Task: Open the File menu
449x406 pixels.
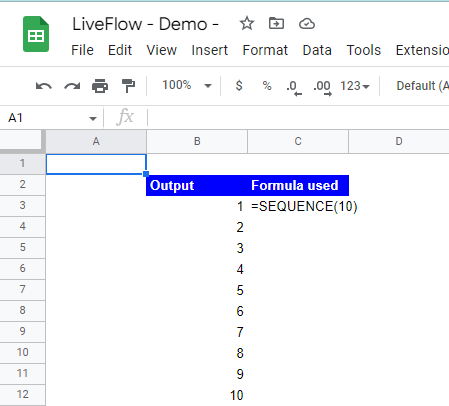Action: [x=82, y=50]
